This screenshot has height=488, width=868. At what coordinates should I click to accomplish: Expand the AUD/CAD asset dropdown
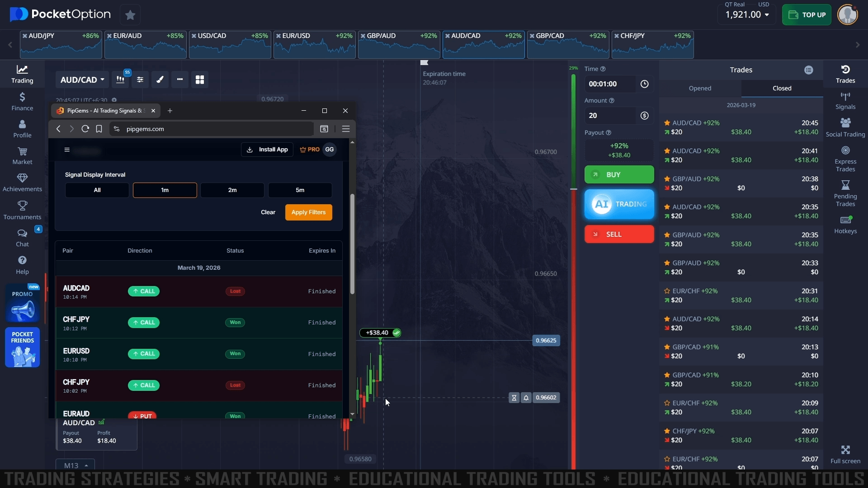[82, 80]
